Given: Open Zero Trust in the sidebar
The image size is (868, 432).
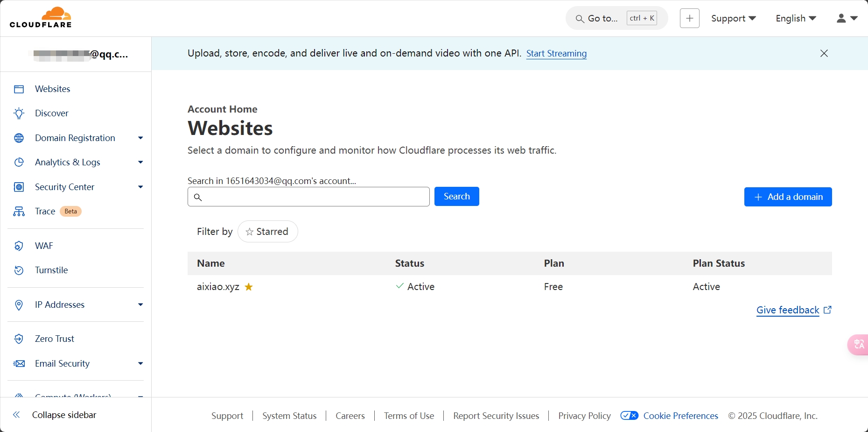Looking at the screenshot, I should (55, 339).
